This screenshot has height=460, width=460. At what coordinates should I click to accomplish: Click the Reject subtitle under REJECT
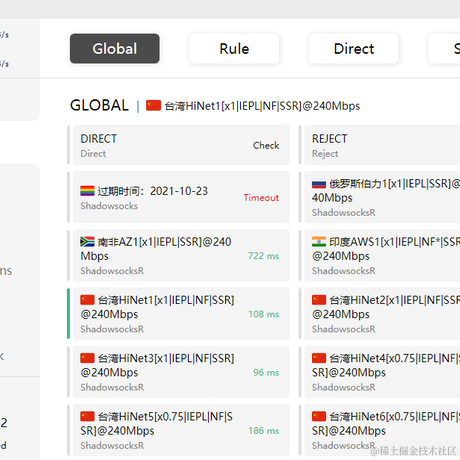[325, 154]
